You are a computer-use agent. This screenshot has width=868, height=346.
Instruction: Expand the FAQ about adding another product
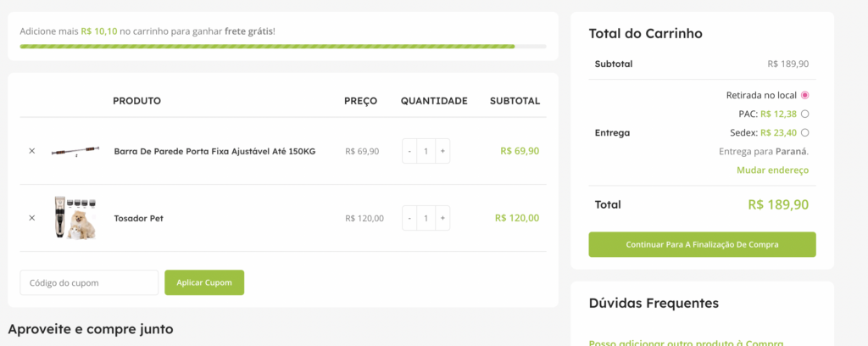coord(686,343)
